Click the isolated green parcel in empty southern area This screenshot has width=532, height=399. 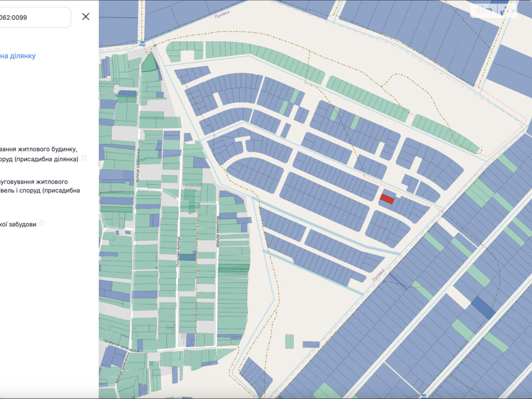coord(289,341)
